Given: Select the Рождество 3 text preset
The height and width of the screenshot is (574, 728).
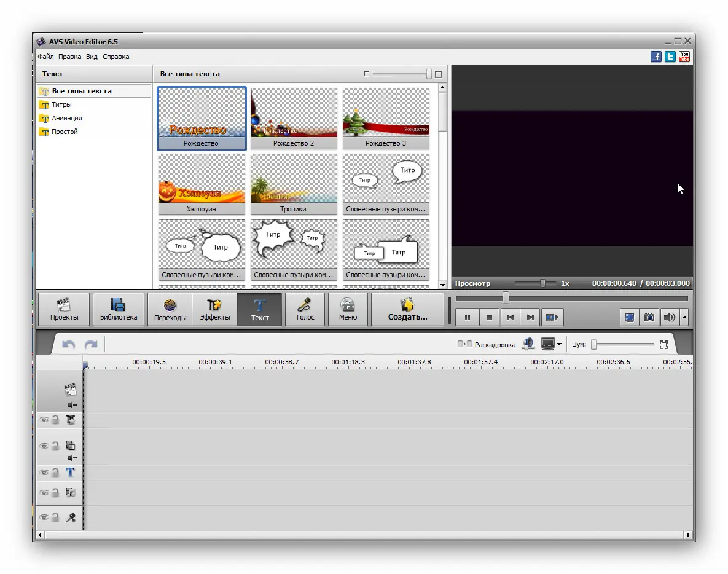Looking at the screenshot, I should (x=386, y=119).
